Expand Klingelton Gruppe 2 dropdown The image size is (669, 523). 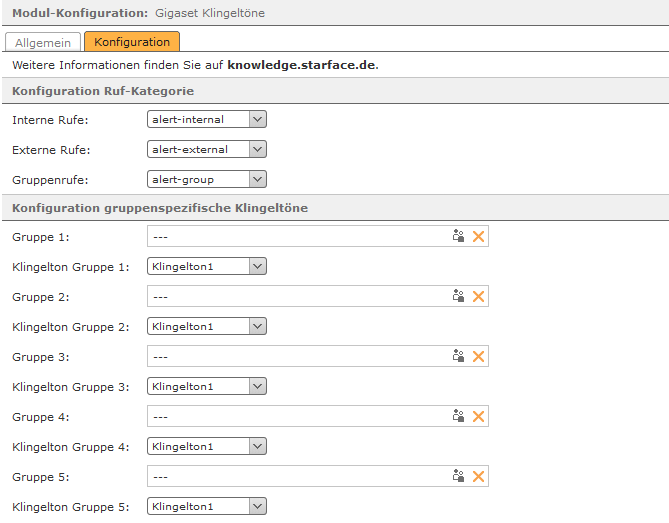click(x=207, y=326)
